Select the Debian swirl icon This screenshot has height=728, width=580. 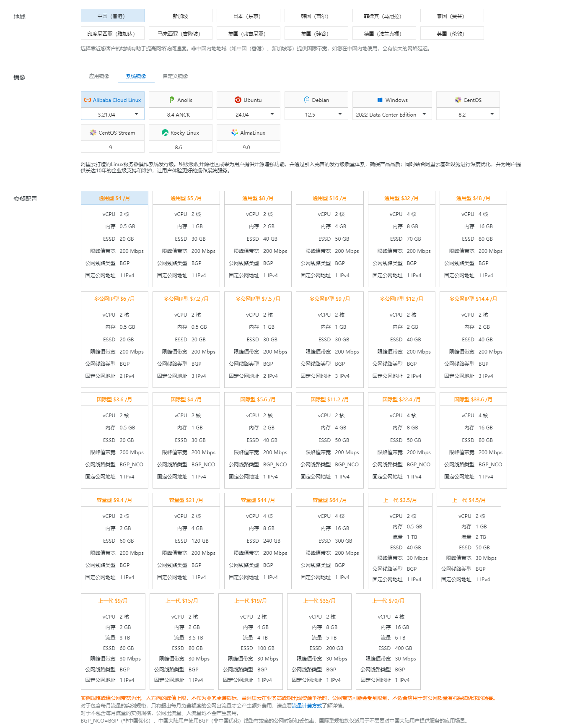307,100
